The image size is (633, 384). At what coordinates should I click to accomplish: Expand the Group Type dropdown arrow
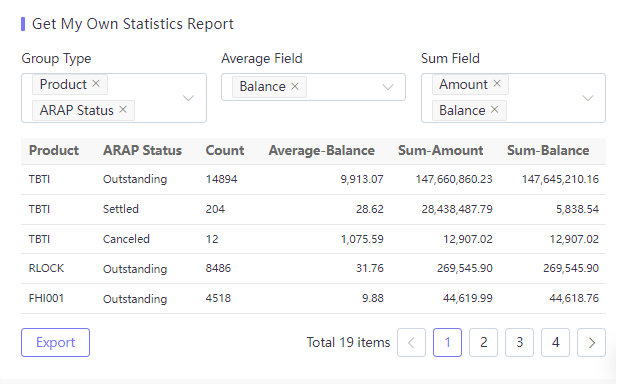coord(188,98)
